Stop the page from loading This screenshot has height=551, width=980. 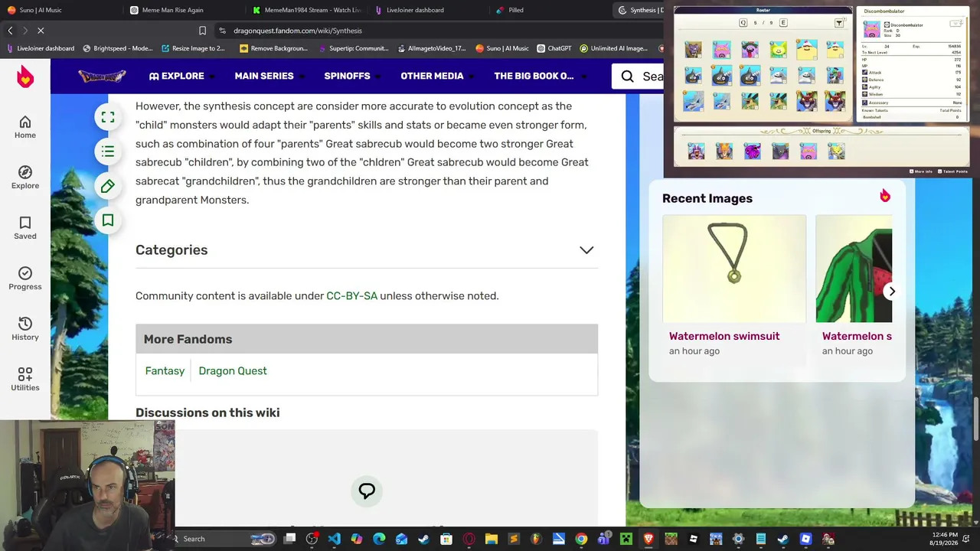coord(41,31)
